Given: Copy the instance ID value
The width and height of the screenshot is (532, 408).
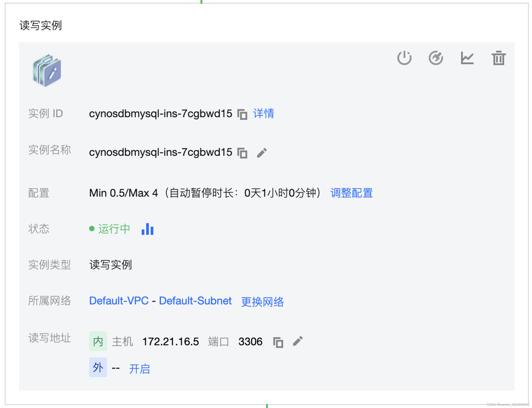Looking at the screenshot, I should 242,114.
